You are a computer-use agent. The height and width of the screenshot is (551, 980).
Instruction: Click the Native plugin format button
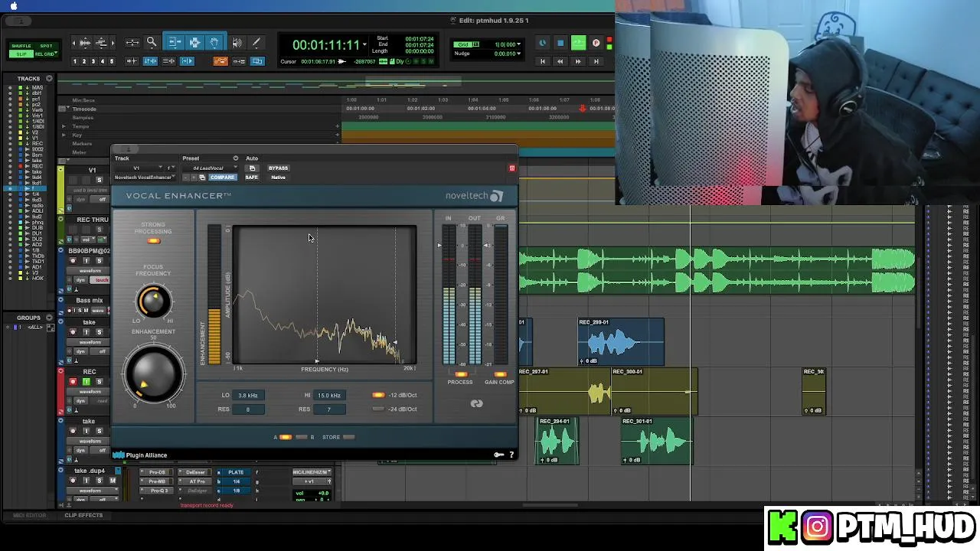(x=278, y=178)
